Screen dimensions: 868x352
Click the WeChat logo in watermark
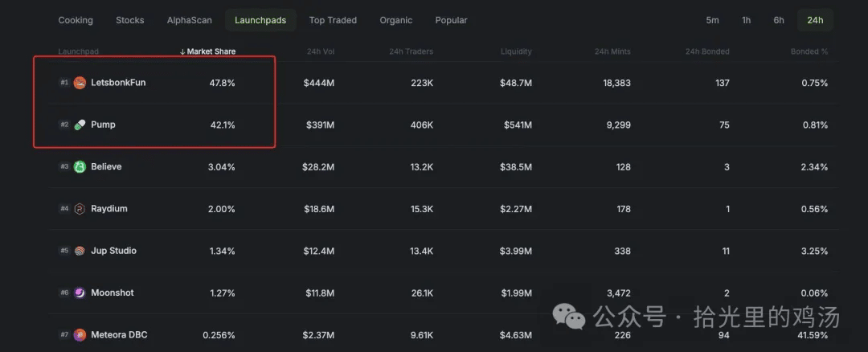click(574, 317)
